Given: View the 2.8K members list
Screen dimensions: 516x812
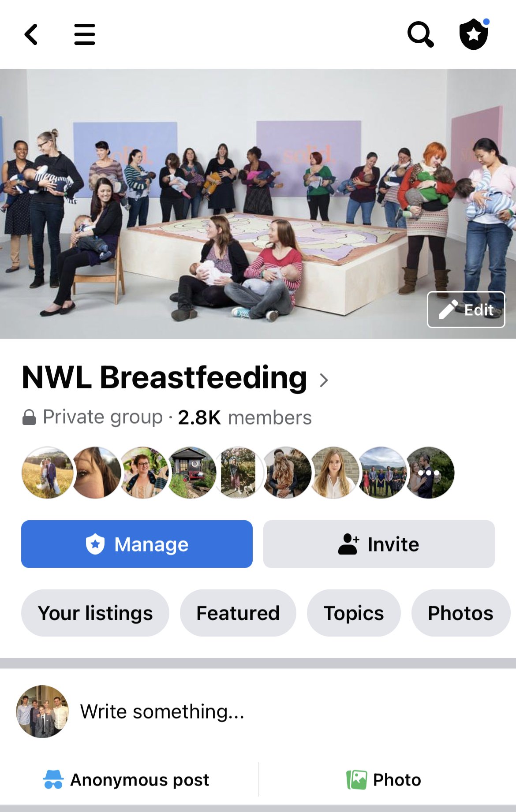Looking at the screenshot, I should [x=245, y=417].
